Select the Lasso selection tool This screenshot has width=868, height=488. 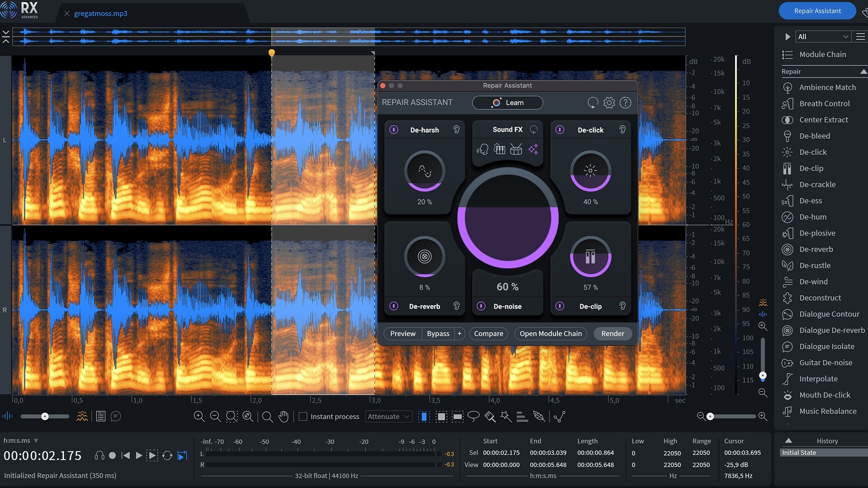click(x=473, y=416)
